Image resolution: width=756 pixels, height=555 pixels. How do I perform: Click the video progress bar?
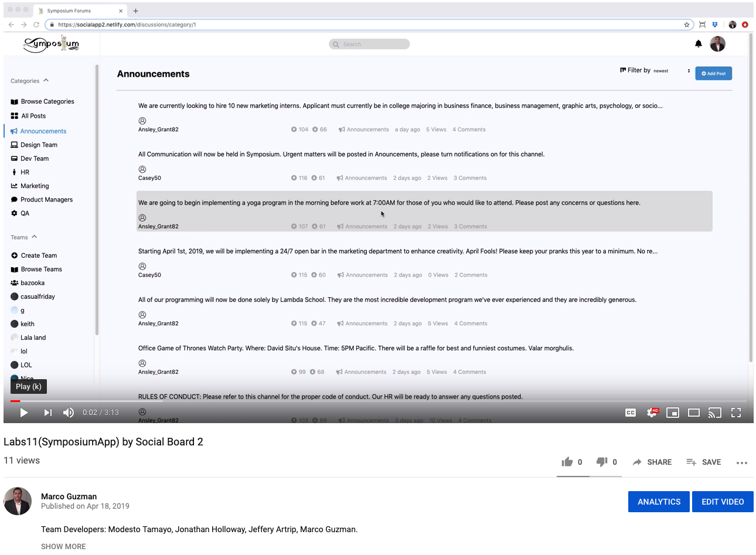tap(375, 401)
